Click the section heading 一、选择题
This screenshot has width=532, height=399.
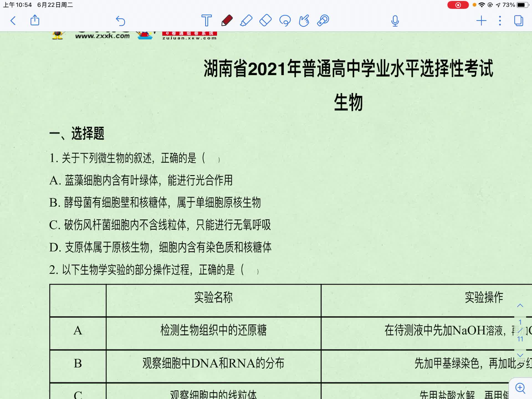click(x=77, y=133)
